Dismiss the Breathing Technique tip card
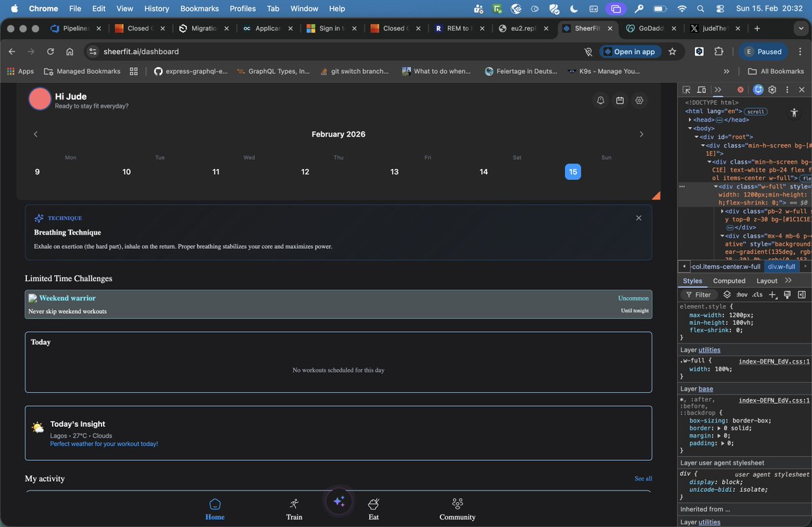The width and height of the screenshot is (812, 527). pyautogui.click(x=639, y=218)
